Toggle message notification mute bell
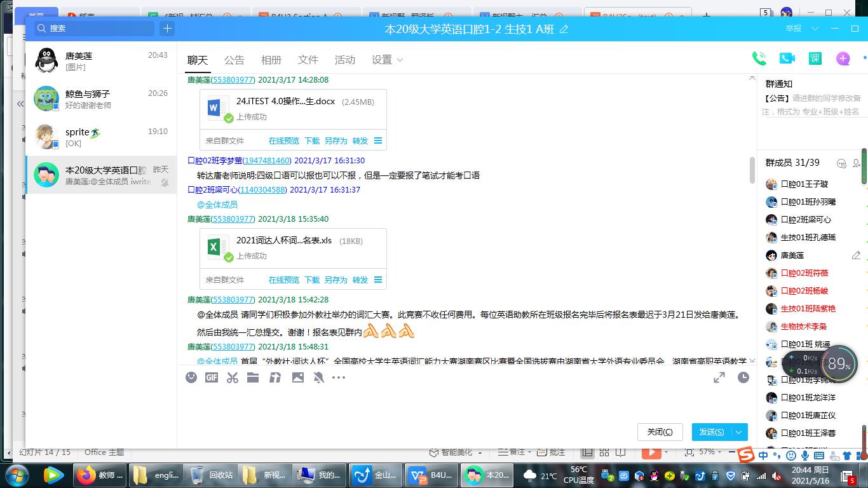 (318, 377)
